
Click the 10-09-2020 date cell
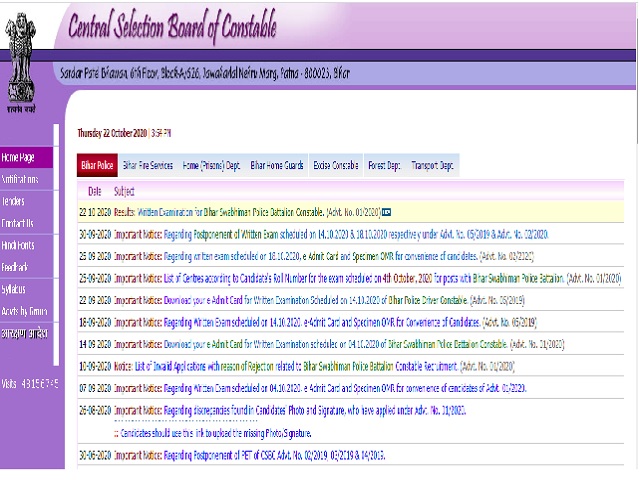click(x=95, y=367)
